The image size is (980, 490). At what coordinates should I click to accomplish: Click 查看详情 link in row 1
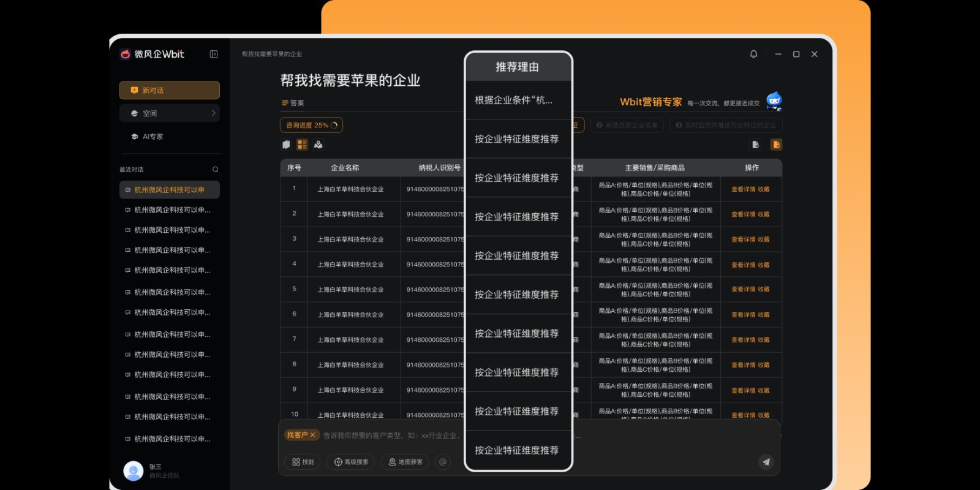pyautogui.click(x=743, y=189)
